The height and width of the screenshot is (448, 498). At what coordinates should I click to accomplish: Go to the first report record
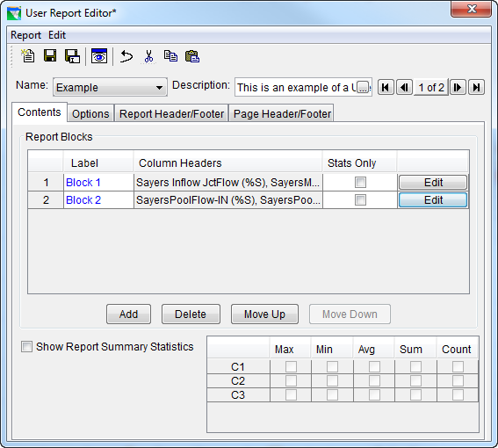(386, 87)
